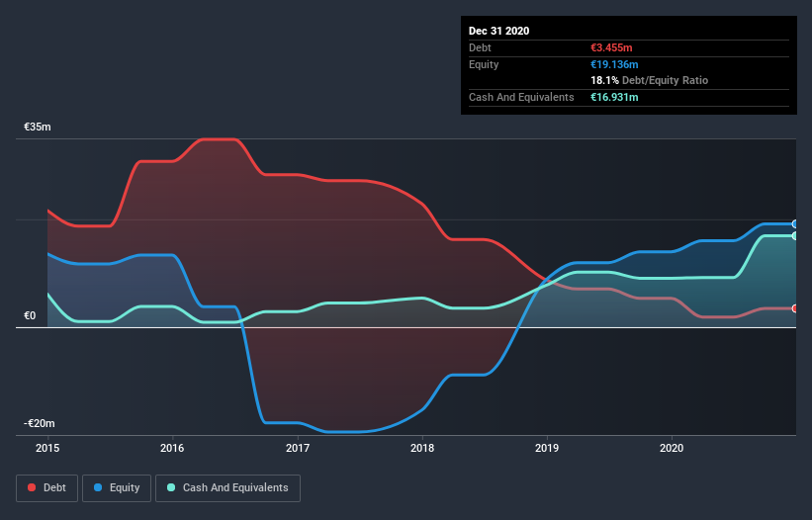812x520 pixels.
Task: Click the 2015 x-axis label
Action: [x=47, y=448]
